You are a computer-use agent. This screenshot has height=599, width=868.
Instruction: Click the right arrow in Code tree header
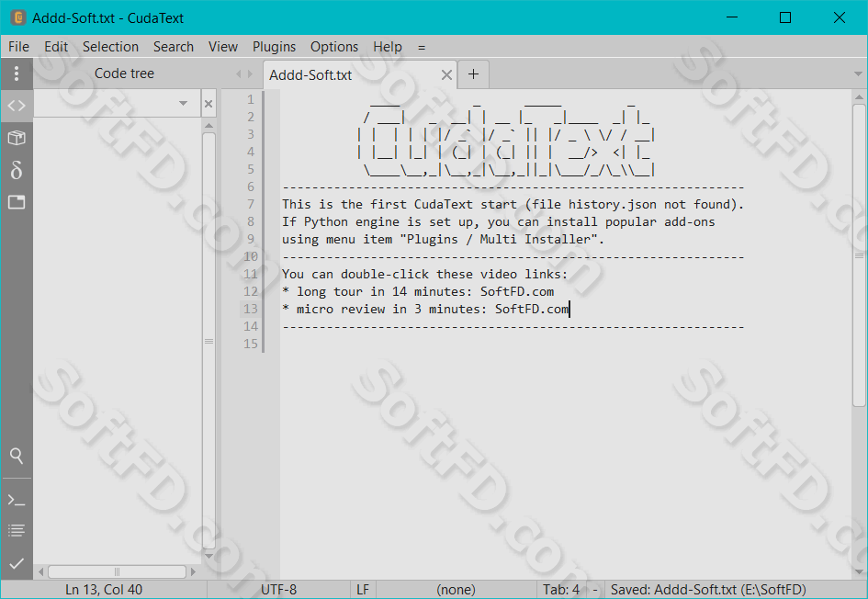pyautogui.click(x=250, y=73)
